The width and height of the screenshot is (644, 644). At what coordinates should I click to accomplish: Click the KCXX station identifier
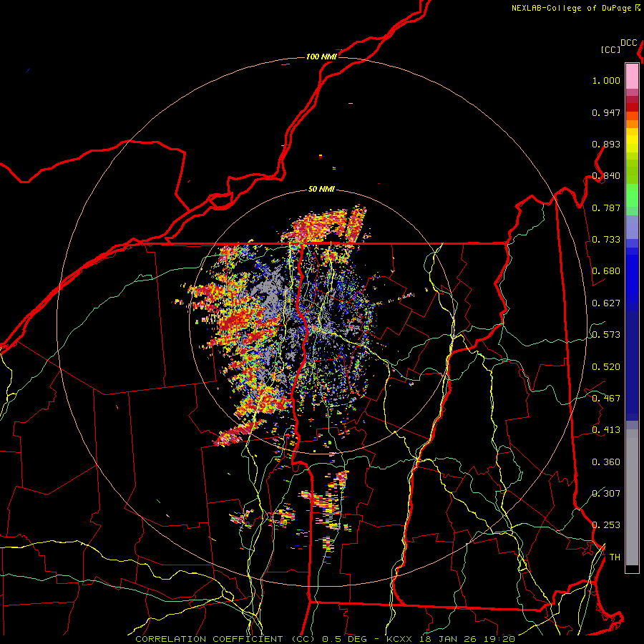[x=399, y=639]
